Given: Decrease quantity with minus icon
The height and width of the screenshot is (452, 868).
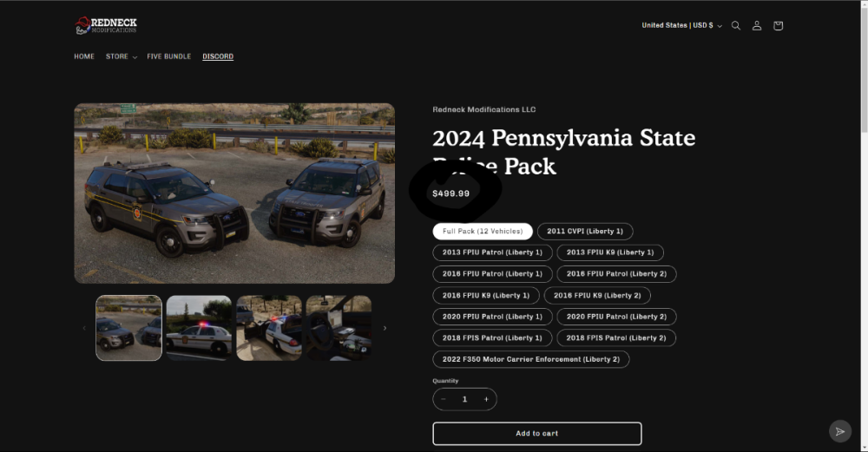Looking at the screenshot, I should pos(444,399).
